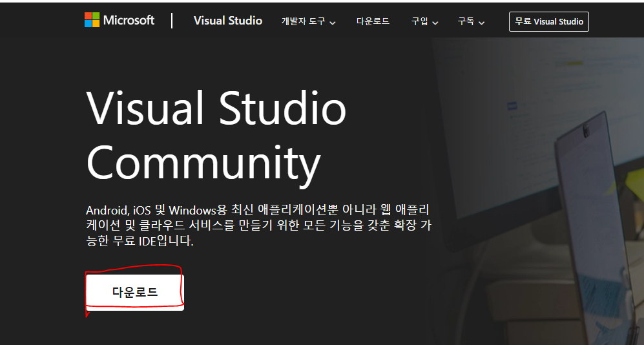Screen dimensions: 644x345
Task: Expand the 개발자 도구 menu
Action: (309, 22)
